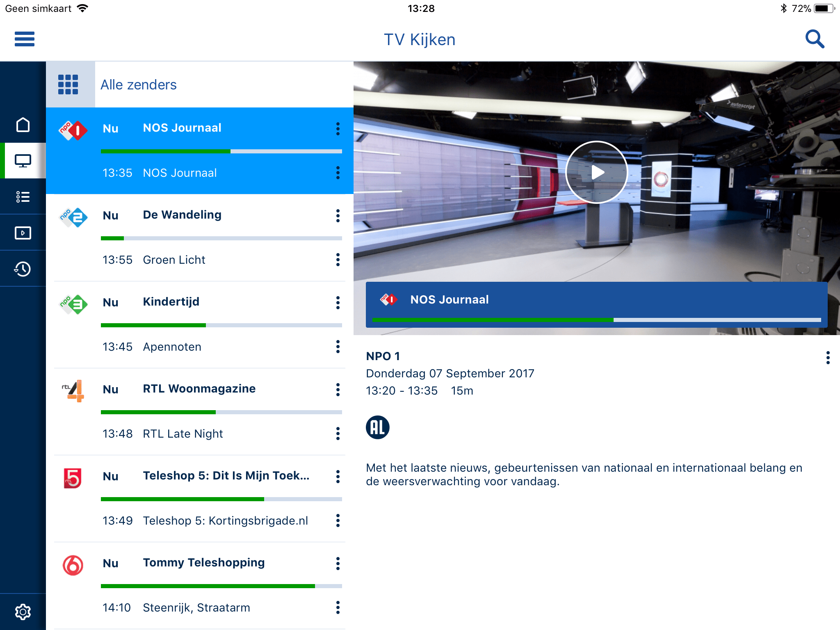
Task: Select upcoming program Groen Licht
Action: click(174, 260)
